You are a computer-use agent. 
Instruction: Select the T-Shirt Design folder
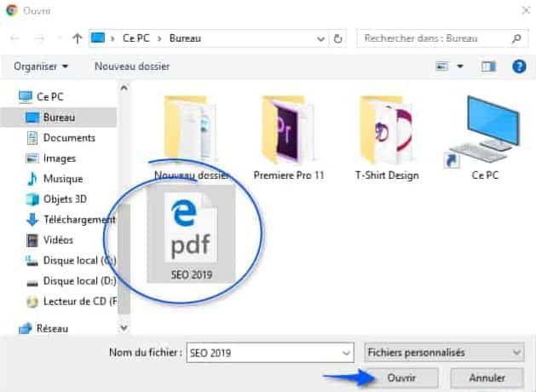point(387,138)
